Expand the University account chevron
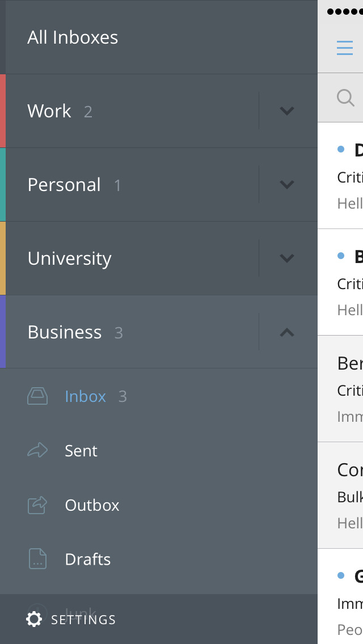 click(x=287, y=258)
